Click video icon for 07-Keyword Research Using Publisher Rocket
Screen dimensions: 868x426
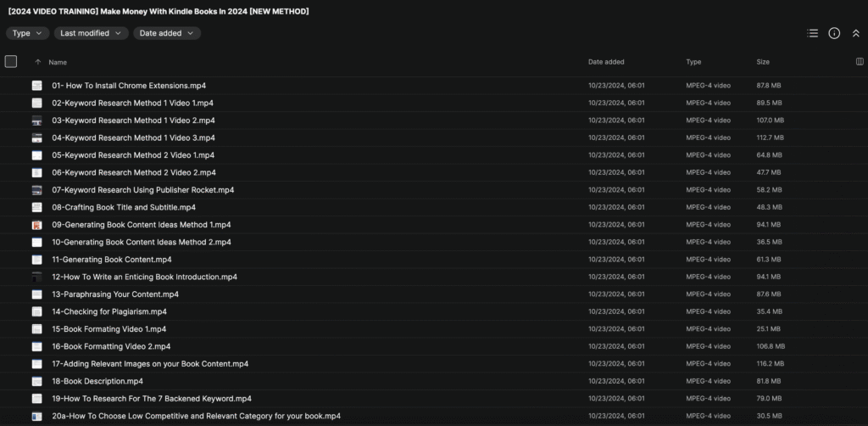(37, 190)
